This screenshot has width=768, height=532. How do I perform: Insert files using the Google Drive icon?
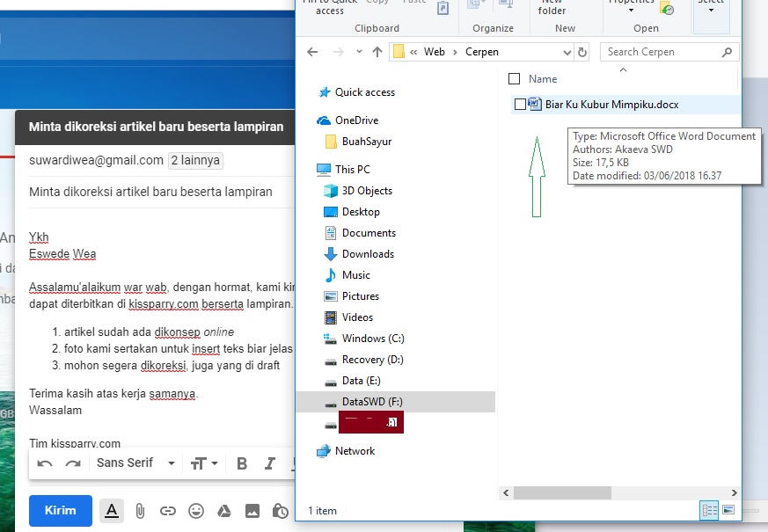[x=224, y=511]
